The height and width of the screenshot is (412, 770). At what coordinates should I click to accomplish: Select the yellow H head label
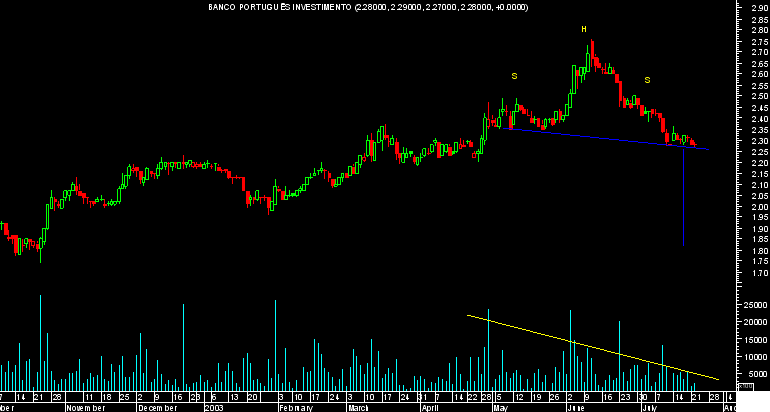pyautogui.click(x=584, y=29)
